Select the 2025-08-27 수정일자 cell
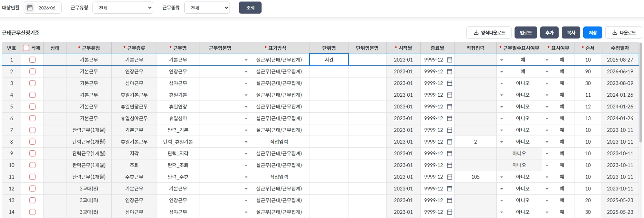The image size is (644, 218). (620, 60)
